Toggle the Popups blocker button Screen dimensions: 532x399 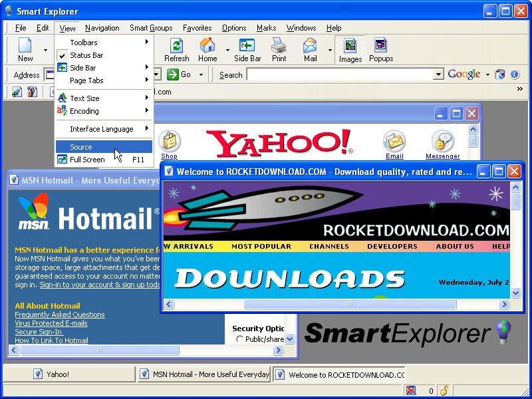[381, 49]
